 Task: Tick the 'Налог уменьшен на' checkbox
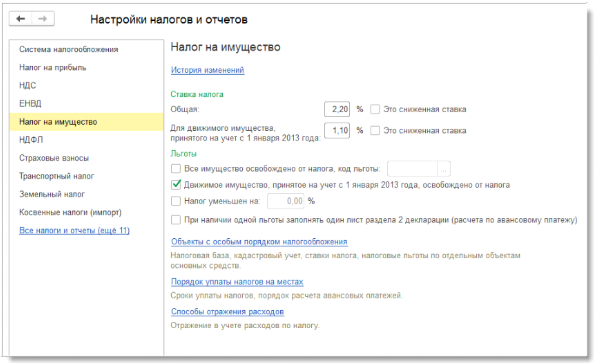pos(176,201)
